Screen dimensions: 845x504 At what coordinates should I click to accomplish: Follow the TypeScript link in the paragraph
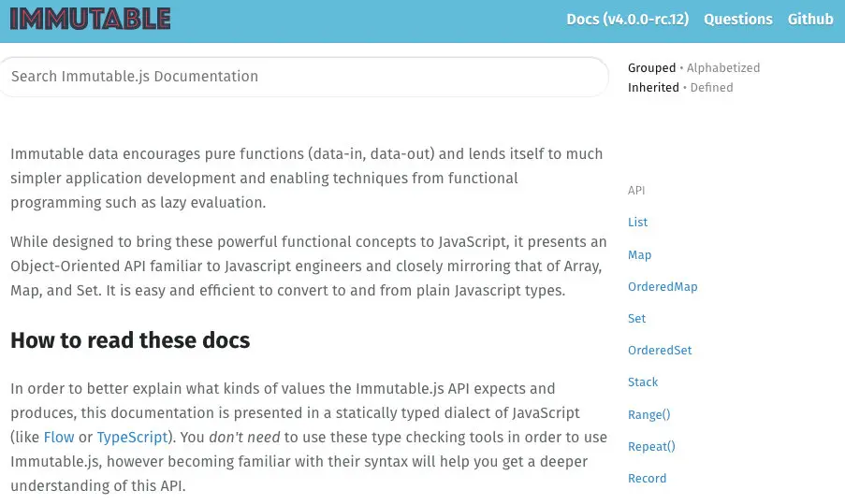132,438
